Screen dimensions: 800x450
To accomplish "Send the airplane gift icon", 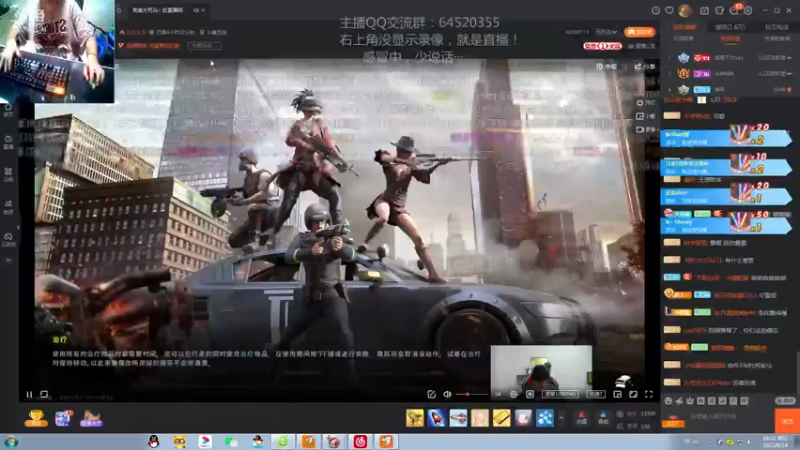I will pyautogui.click(x=415, y=418).
